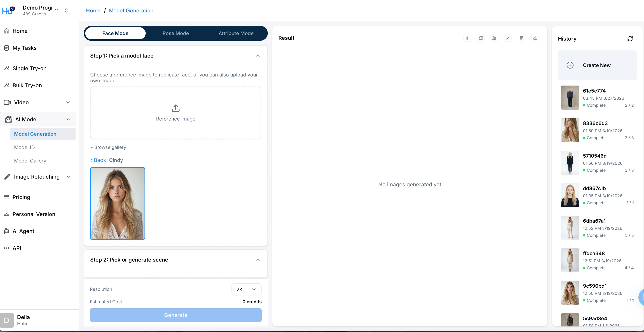Viewport: 644px width, 332px height.
Task: Click the pencil edit icon in Result toolbar
Action: (508, 38)
